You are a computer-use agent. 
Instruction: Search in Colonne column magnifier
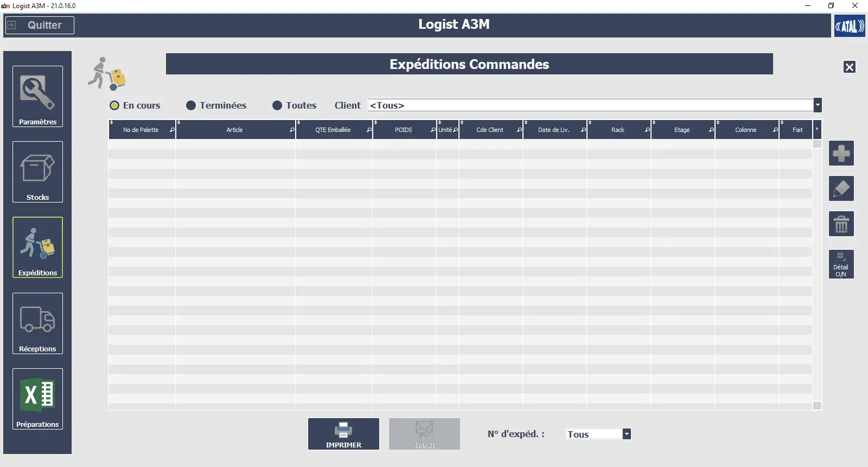[775, 130]
